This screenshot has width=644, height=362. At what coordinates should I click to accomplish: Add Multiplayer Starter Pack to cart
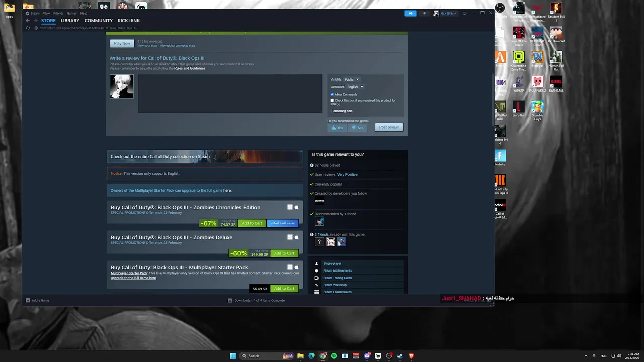tap(284, 289)
